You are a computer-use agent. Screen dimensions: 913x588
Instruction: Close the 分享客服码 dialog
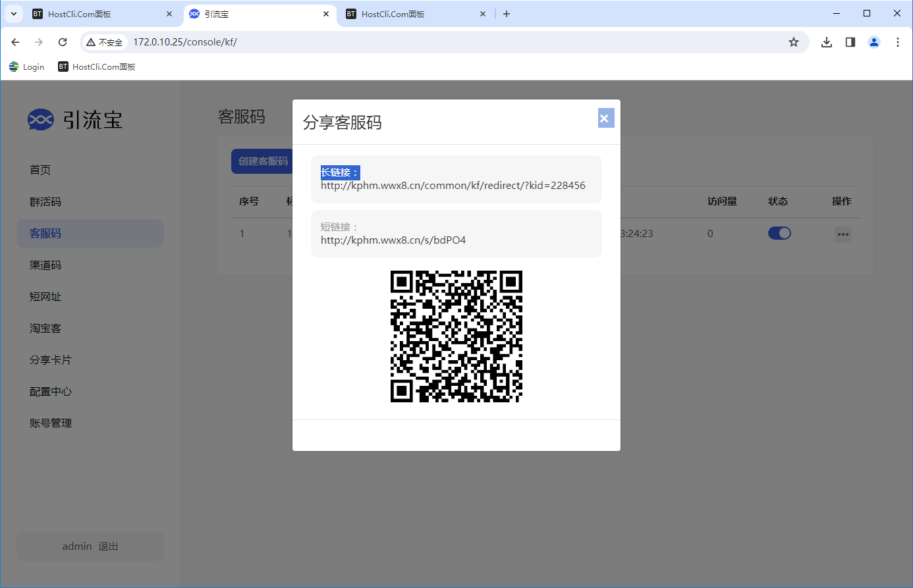pos(605,118)
